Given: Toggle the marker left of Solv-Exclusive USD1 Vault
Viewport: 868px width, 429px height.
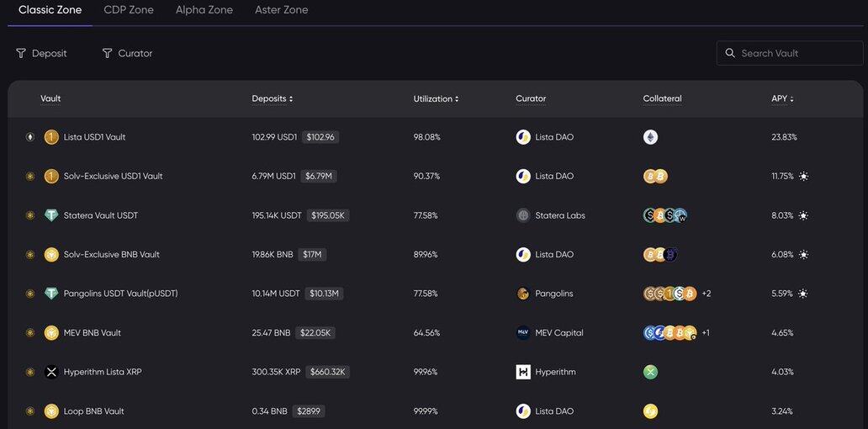Looking at the screenshot, I should click(x=30, y=177).
